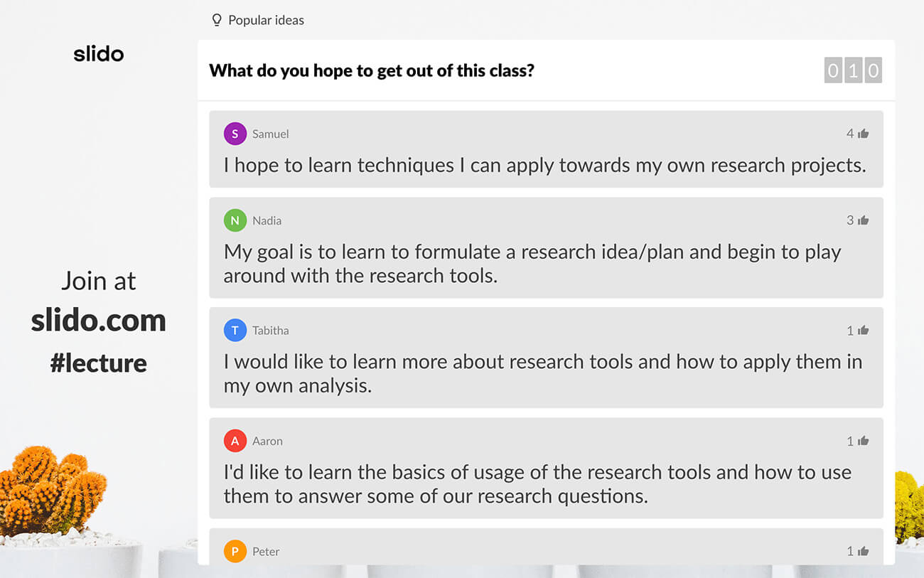Image resolution: width=924 pixels, height=578 pixels.
Task: Click the thumbs-up icon on Samuel's idea
Action: (864, 134)
